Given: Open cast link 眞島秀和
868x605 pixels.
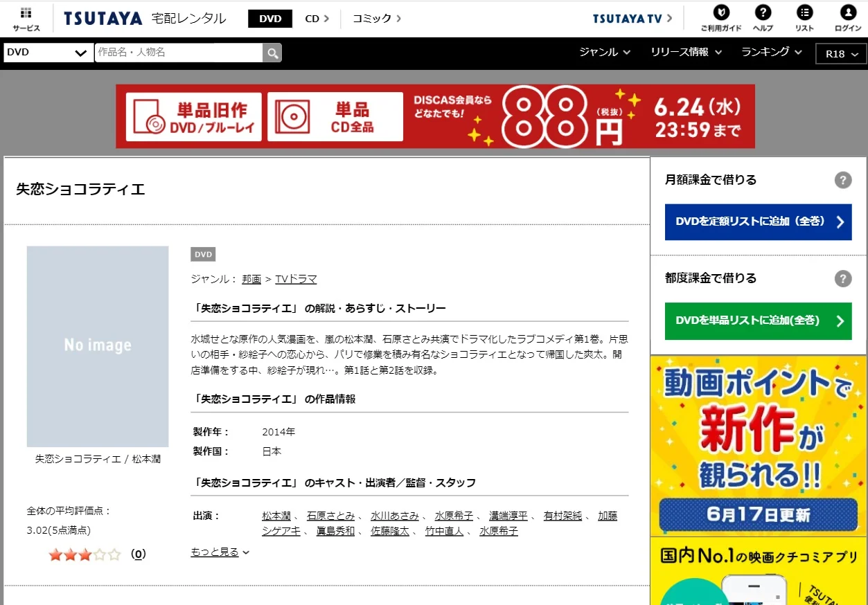Looking at the screenshot, I should 335,532.
